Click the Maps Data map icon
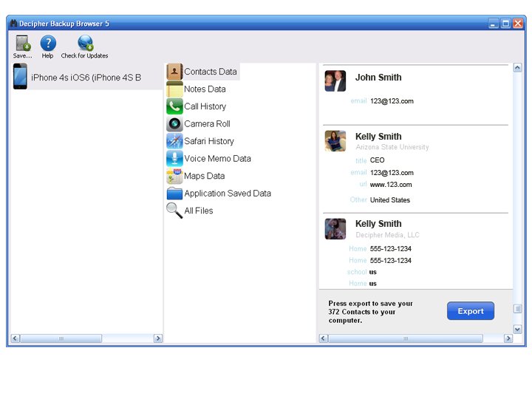The image size is (532, 396). tap(174, 176)
